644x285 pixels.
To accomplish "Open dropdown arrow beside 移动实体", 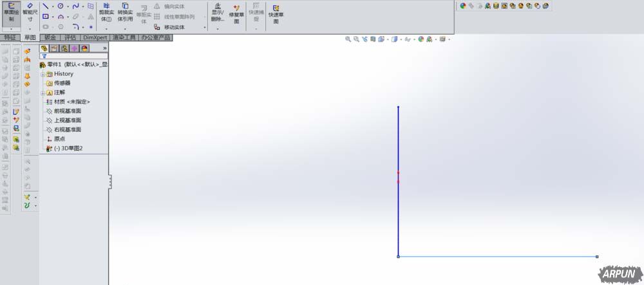I will pyautogui.click(x=205, y=28).
